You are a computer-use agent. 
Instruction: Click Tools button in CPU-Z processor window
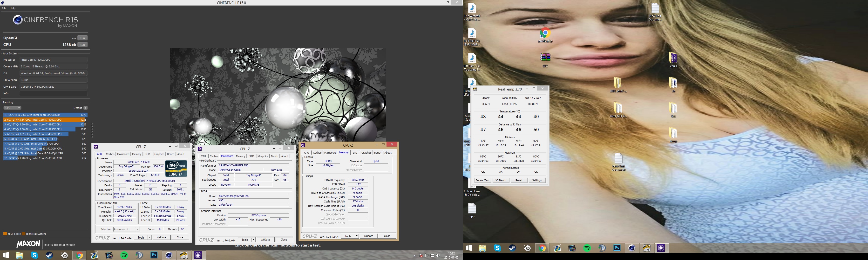point(141,237)
